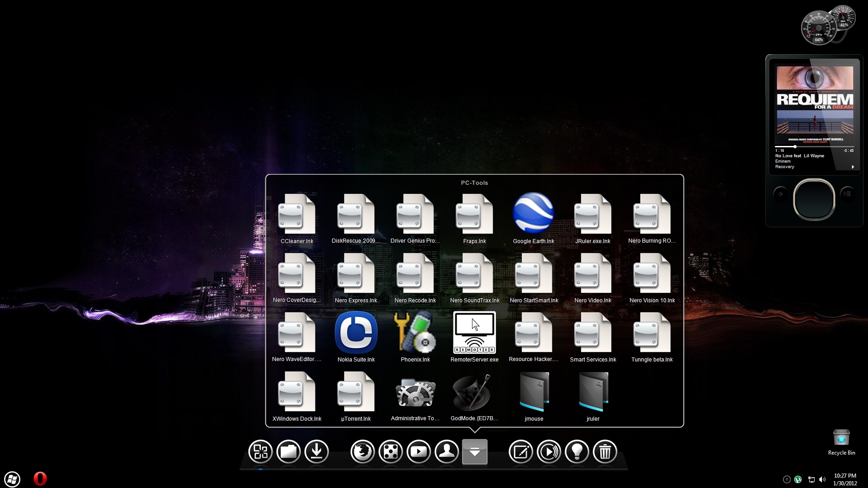Open Tunngle beta.lnk
The image size is (868, 488).
(x=652, y=337)
